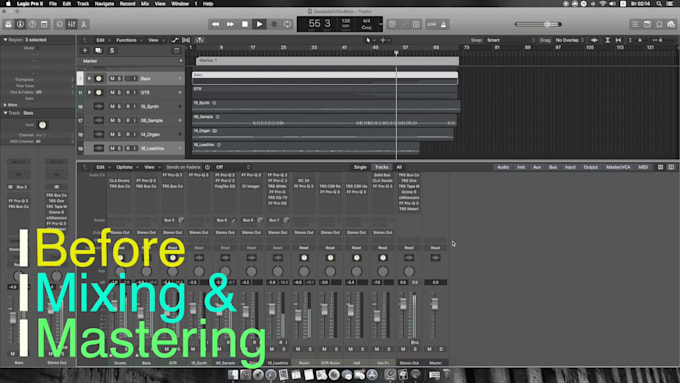Open the Note Pads button
The width and height of the screenshot is (680, 383).
pos(647,24)
